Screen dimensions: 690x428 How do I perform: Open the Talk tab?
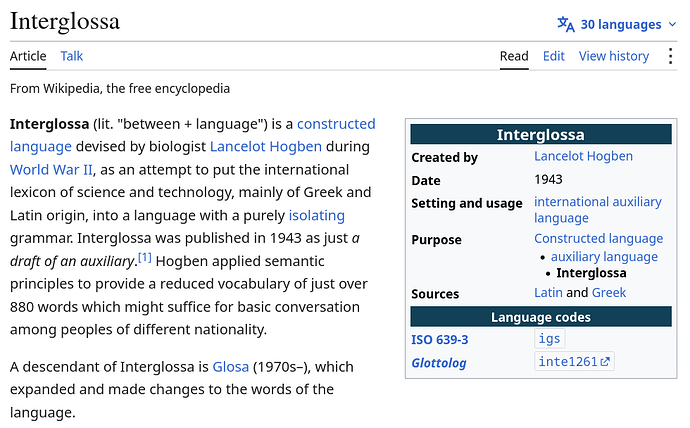pos(71,56)
